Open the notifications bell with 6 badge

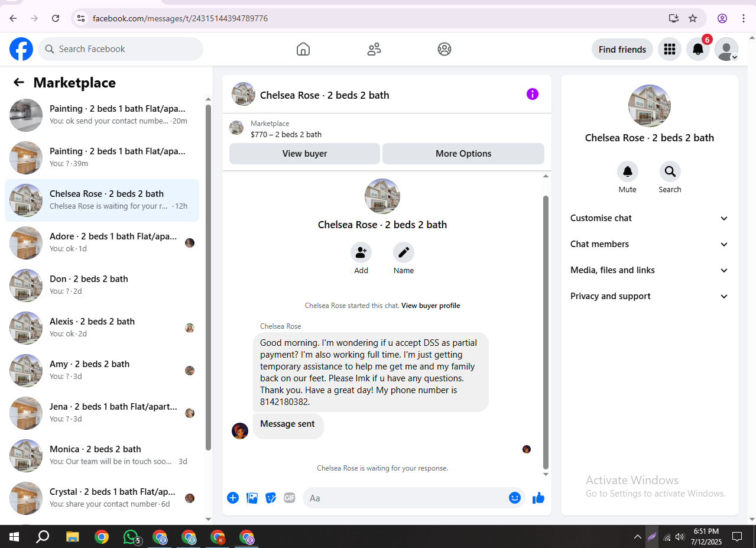click(x=698, y=49)
